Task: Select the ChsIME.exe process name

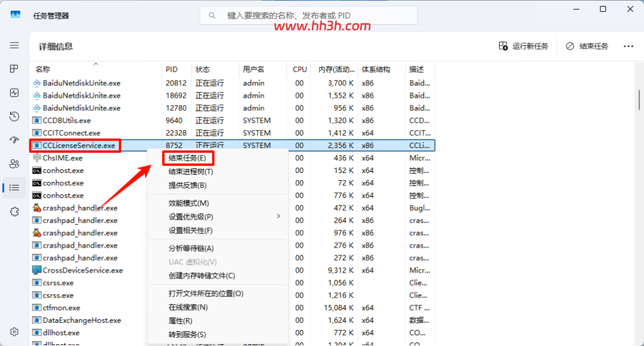Action: point(63,158)
